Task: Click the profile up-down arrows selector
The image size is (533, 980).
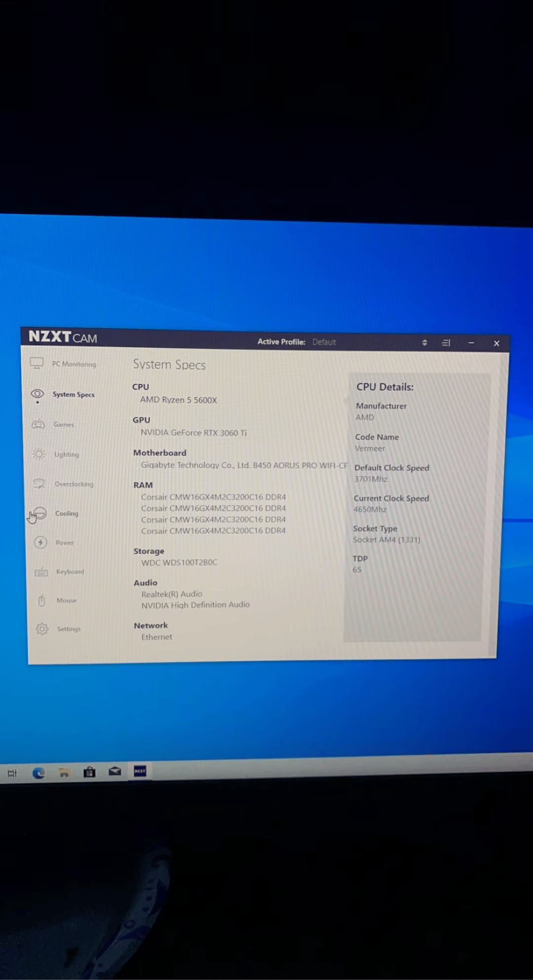Action: pos(424,342)
